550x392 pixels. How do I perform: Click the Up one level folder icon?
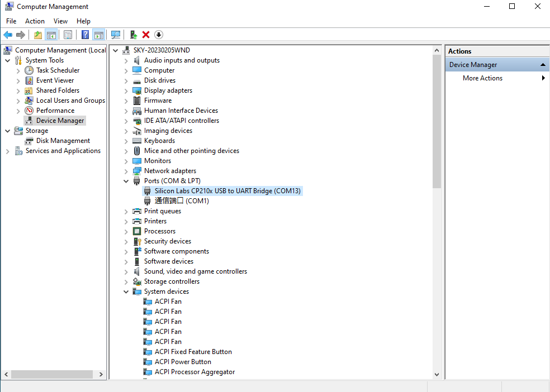[x=38, y=35]
